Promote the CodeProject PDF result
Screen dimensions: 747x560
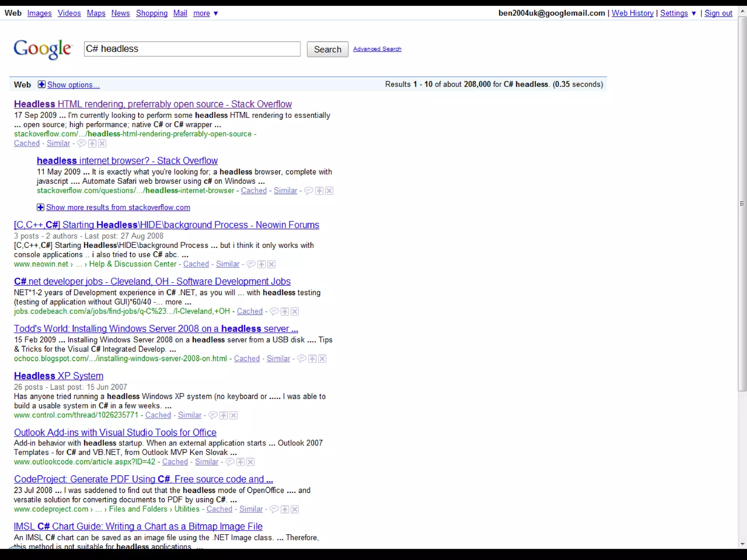[x=285, y=509]
